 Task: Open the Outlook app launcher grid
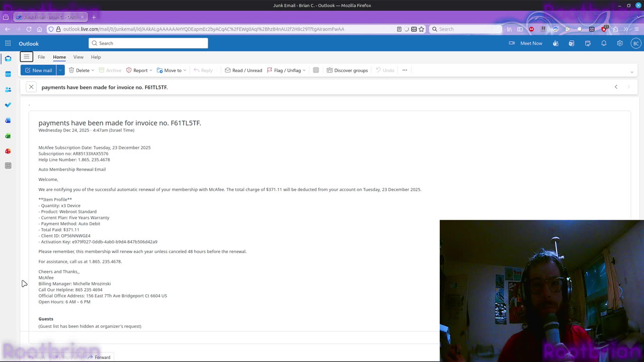click(8, 43)
